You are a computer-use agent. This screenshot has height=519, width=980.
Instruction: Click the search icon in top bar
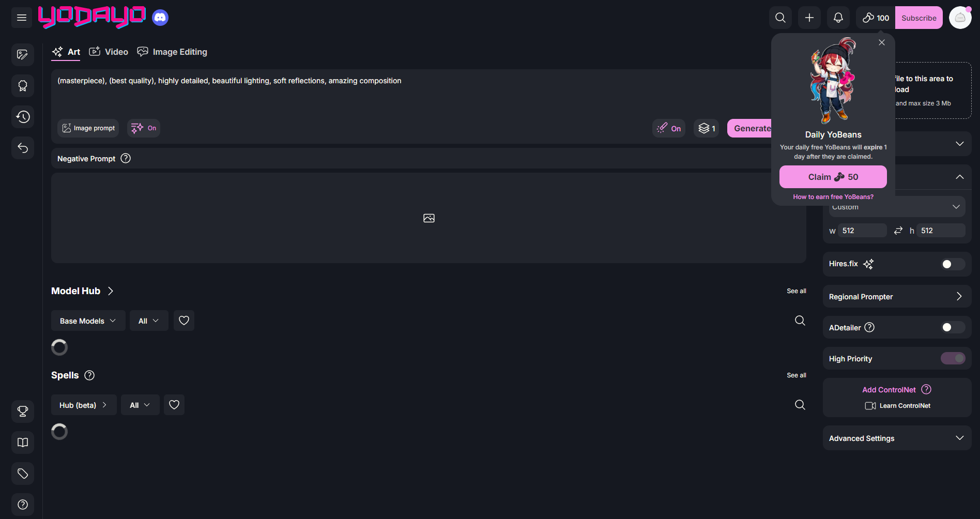[780, 18]
